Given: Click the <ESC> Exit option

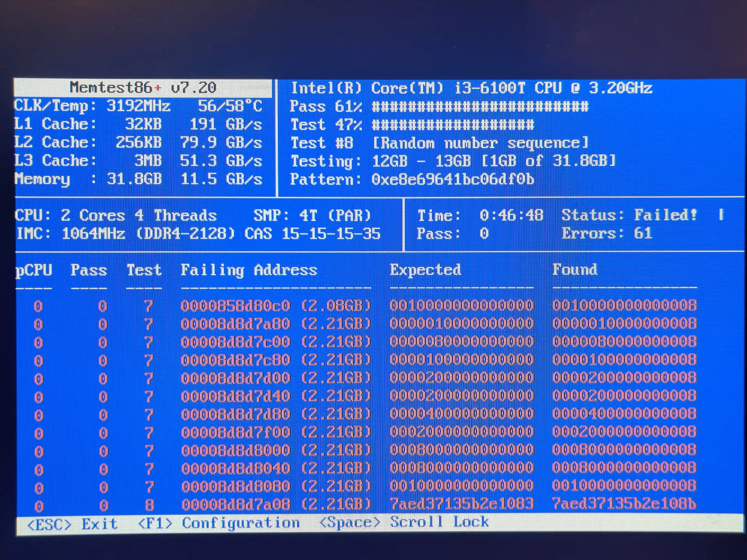Looking at the screenshot, I should pyautogui.click(x=72, y=524).
